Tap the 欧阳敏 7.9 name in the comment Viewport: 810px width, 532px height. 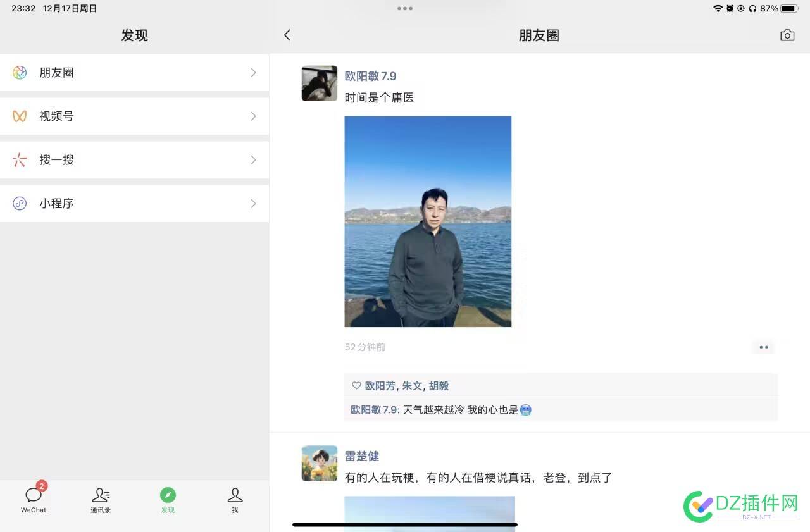(x=374, y=410)
